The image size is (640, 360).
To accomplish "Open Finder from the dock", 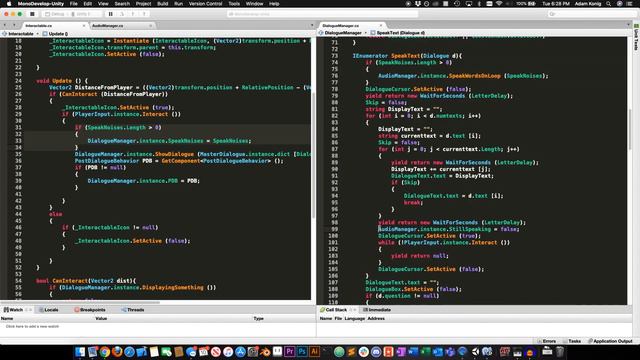I will [x=80, y=351].
